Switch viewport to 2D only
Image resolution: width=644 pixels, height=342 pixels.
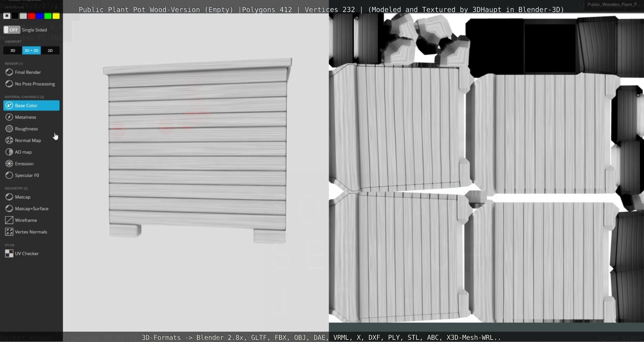(x=50, y=51)
